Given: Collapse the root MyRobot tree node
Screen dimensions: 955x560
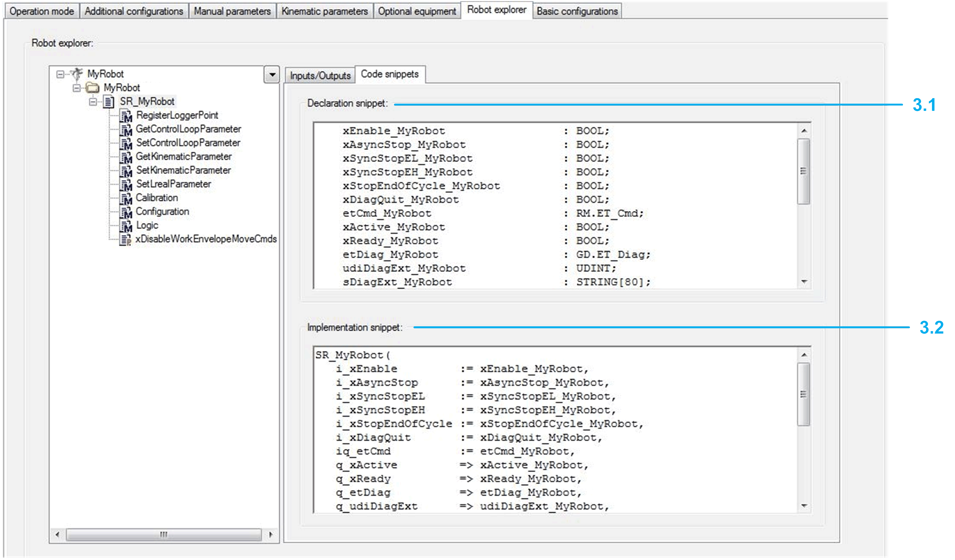Looking at the screenshot, I should pyautogui.click(x=60, y=74).
